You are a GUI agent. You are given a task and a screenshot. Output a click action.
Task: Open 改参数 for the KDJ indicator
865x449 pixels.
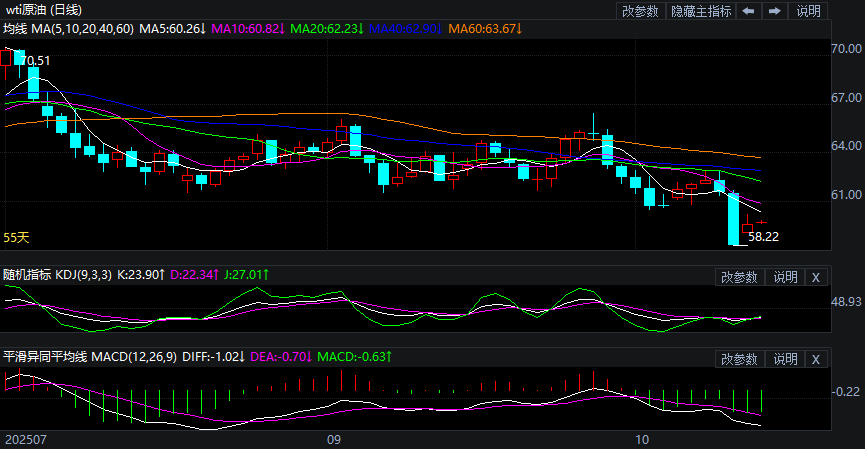740,277
